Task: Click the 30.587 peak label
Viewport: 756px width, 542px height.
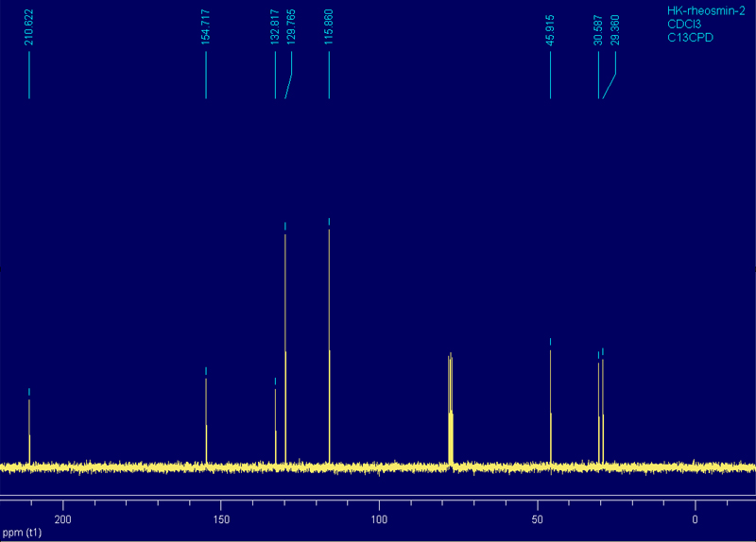Action: tap(598, 27)
